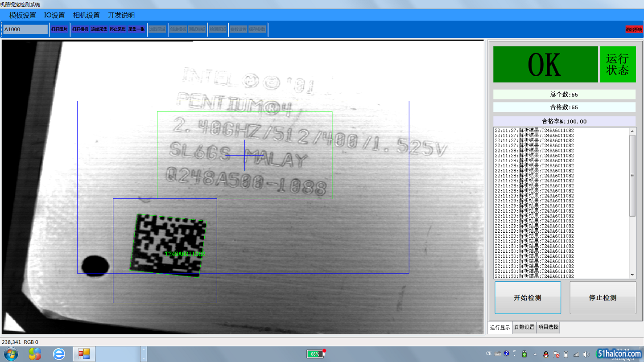Viewport: 644px width, 362px height.
Task: Click the network signal bars tray icon
Action: 576,354
